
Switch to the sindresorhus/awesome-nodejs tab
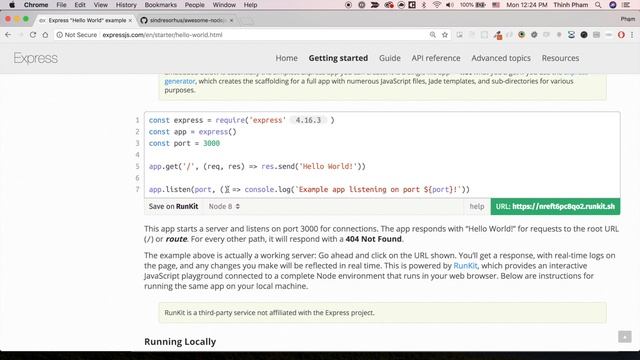coord(187,20)
